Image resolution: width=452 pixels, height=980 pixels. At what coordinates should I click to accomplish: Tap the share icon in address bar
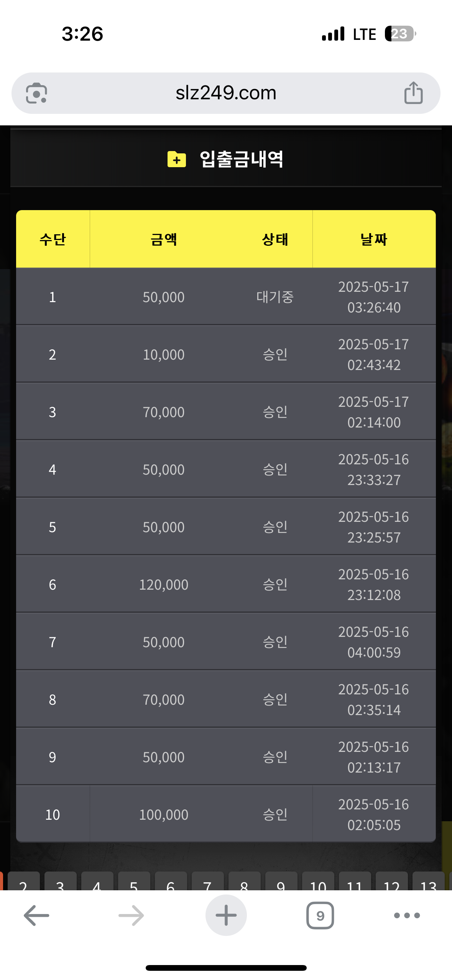point(413,93)
